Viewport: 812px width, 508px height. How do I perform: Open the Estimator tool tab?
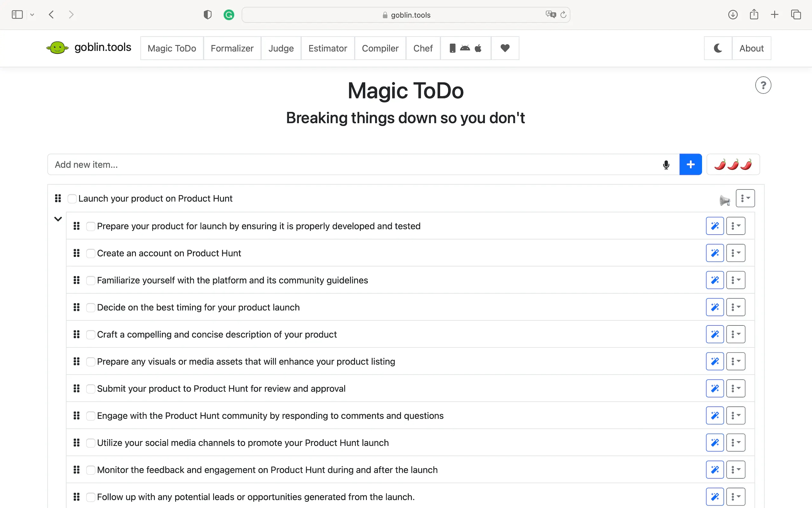pyautogui.click(x=328, y=48)
